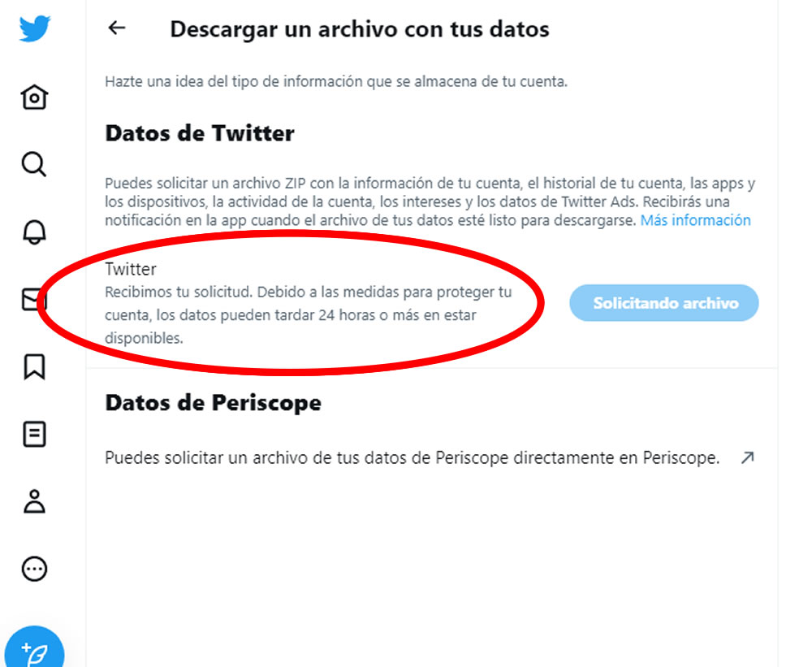Viewport: 812px width, 667px height.
Task: Click the Solicitando archivo button
Action: point(664,303)
